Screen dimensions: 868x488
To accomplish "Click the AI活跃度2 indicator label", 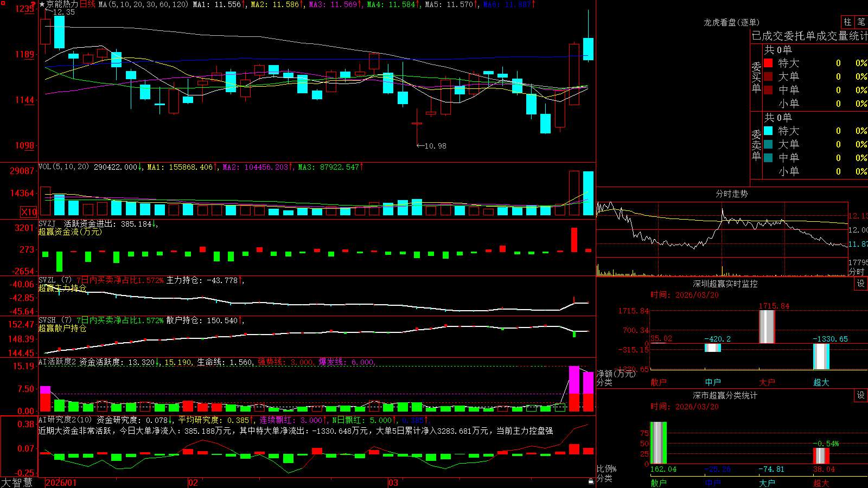I will point(58,362).
